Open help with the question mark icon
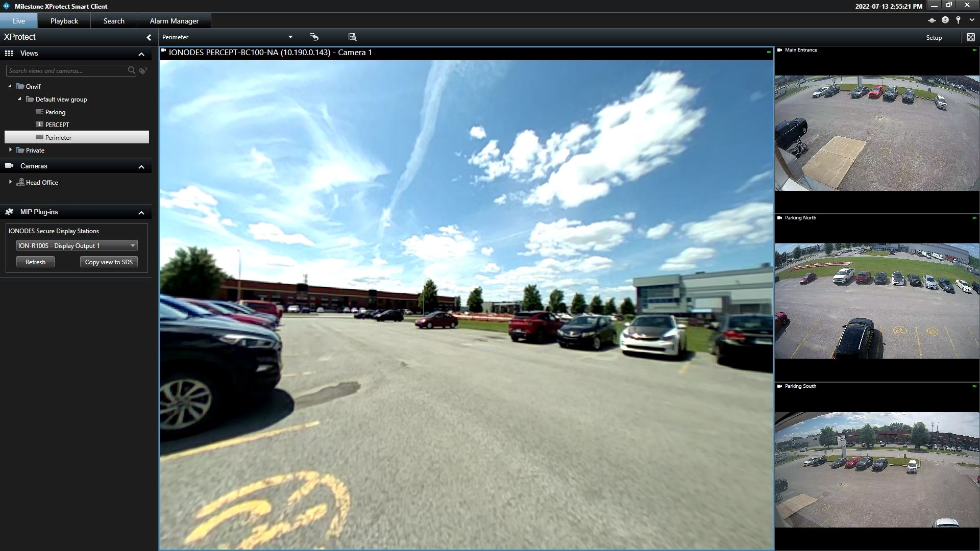The height and width of the screenshot is (551, 980). pyautogui.click(x=945, y=20)
